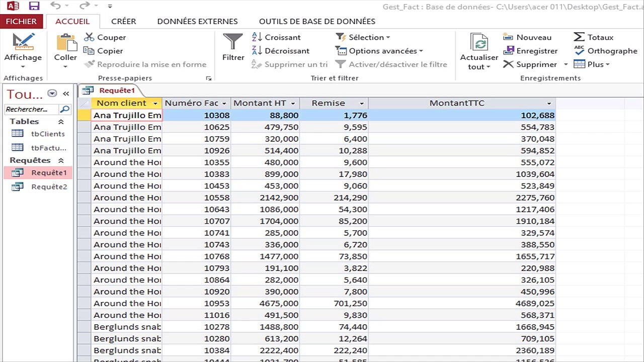Open the Nom client column dropdown arrow
This screenshot has width=644, height=362.
click(155, 103)
